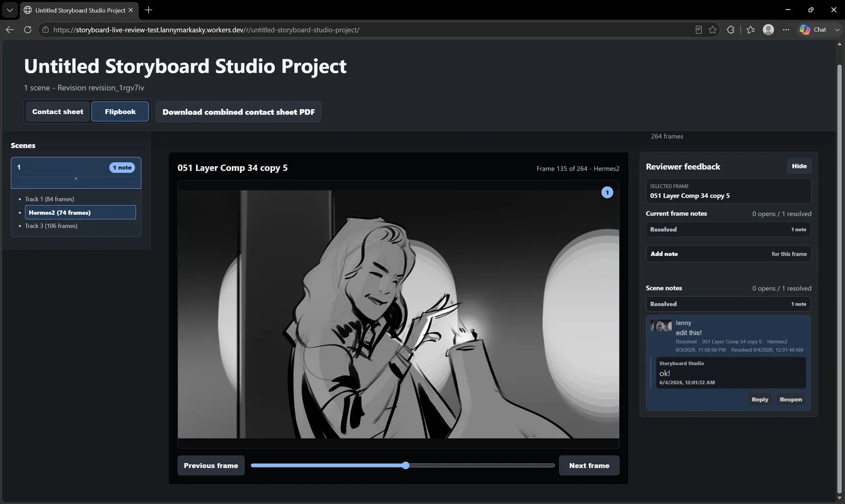Open the favorites list icon
This screenshot has width=845, height=504.
click(x=750, y=30)
